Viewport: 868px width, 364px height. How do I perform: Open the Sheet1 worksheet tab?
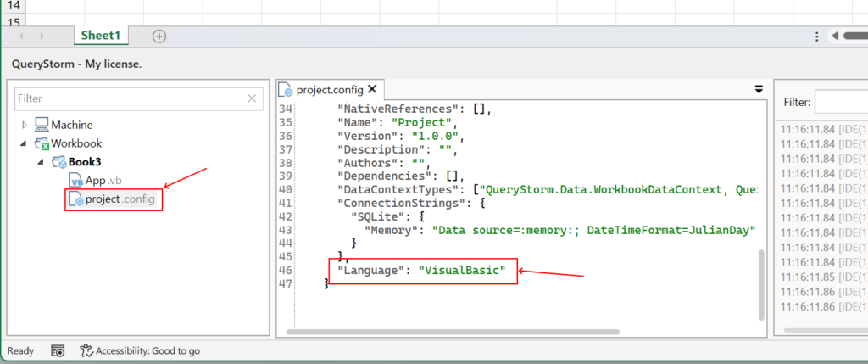[x=101, y=36]
